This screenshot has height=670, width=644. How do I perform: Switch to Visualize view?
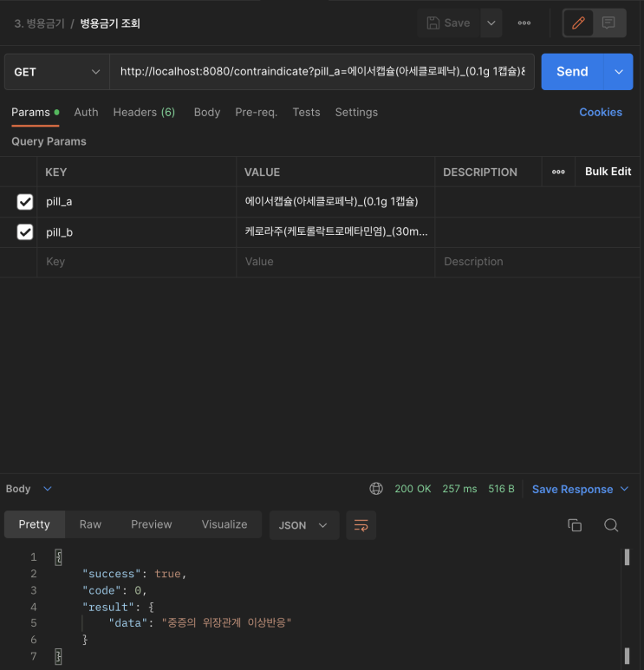pos(224,524)
